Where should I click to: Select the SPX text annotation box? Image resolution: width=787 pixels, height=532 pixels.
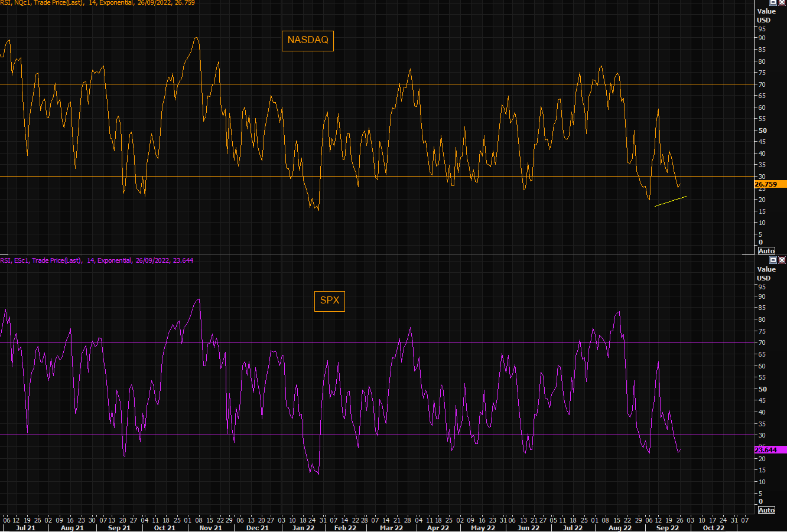click(329, 301)
